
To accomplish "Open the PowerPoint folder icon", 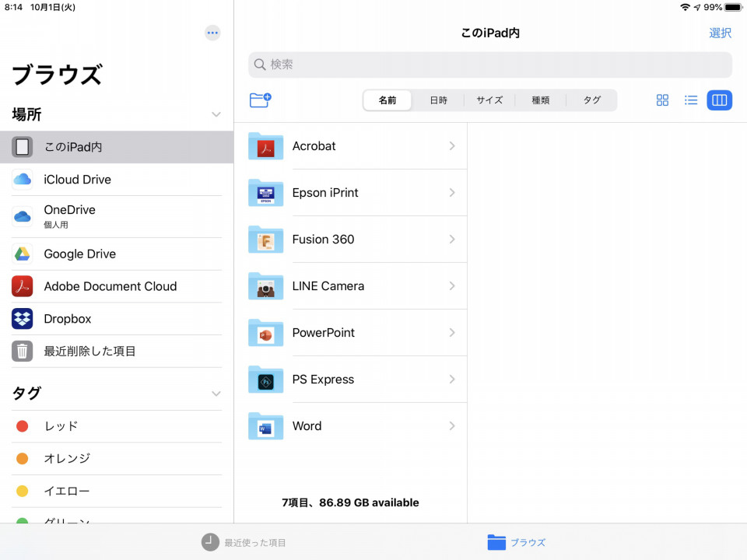I will pos(266,332).
